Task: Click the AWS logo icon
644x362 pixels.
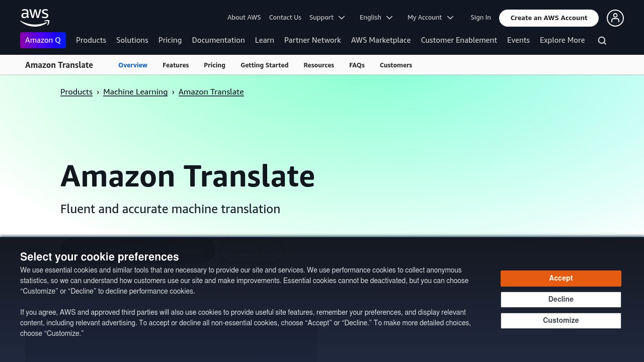Action: point(35,18)
